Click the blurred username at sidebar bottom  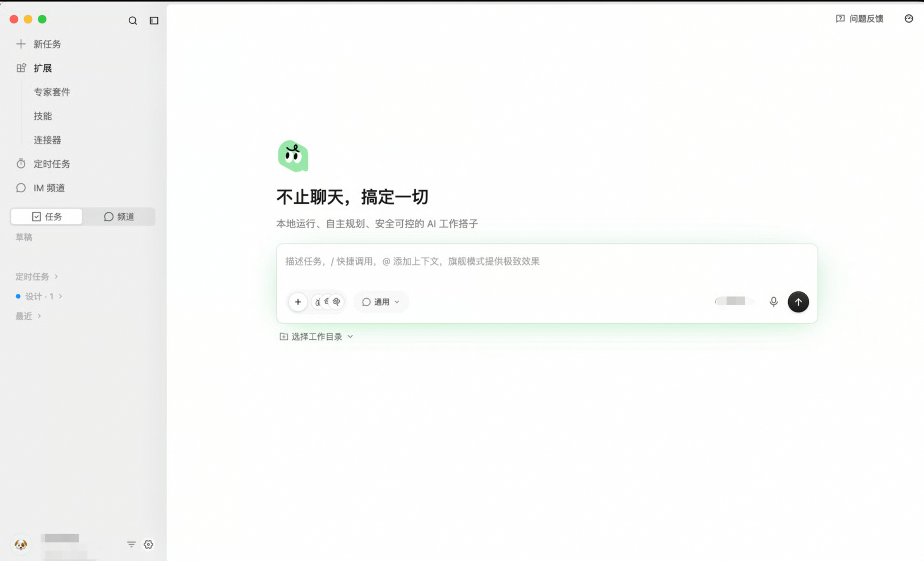tap(61, 538)
